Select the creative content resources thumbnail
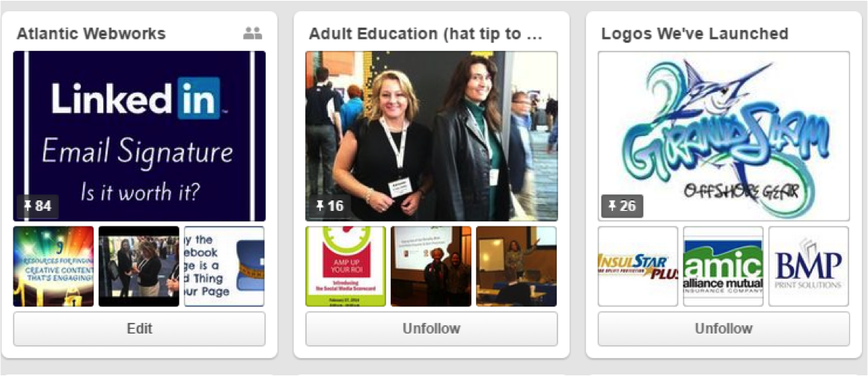The width and height of the screenshot is (868, 376). (53, 266)
